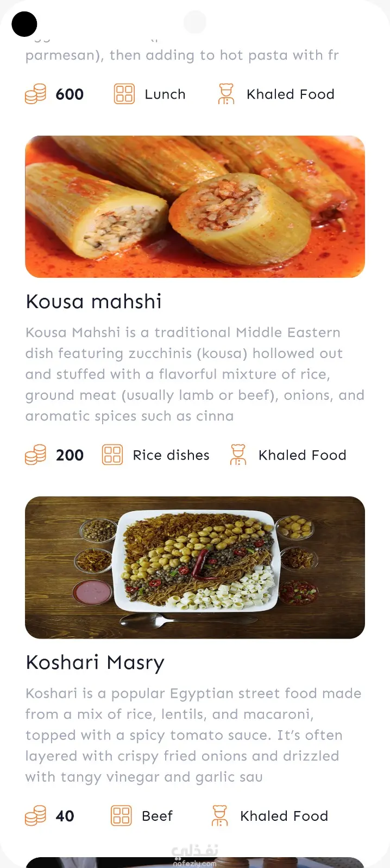
Task: Tap the chef icon in the Rice dishes row
Action: coord(238,455)
